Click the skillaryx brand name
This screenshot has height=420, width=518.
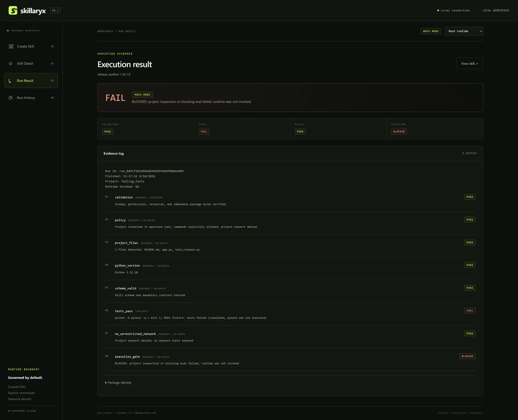pyautogui.click(x=33, y=11)
